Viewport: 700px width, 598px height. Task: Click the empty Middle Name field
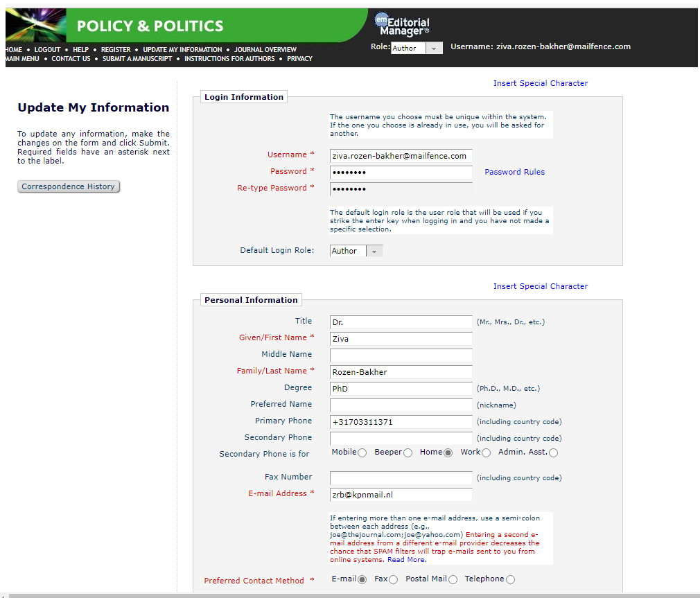click(401, 355)
